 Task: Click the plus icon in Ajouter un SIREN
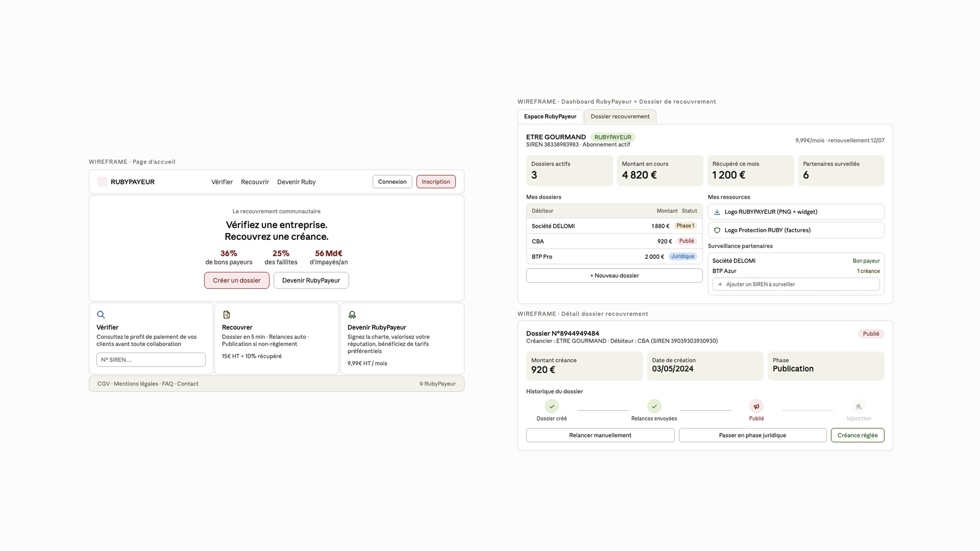pos(720,284)
